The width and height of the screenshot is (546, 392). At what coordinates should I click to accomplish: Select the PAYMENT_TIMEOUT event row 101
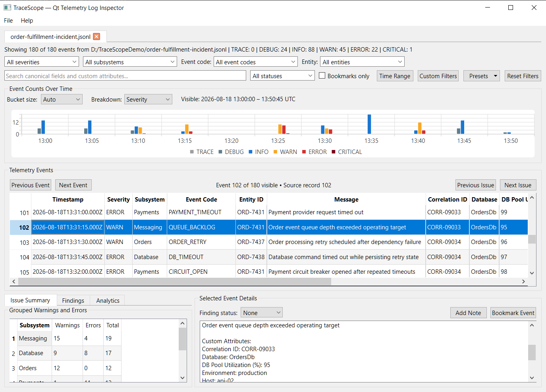click(269, 212)
